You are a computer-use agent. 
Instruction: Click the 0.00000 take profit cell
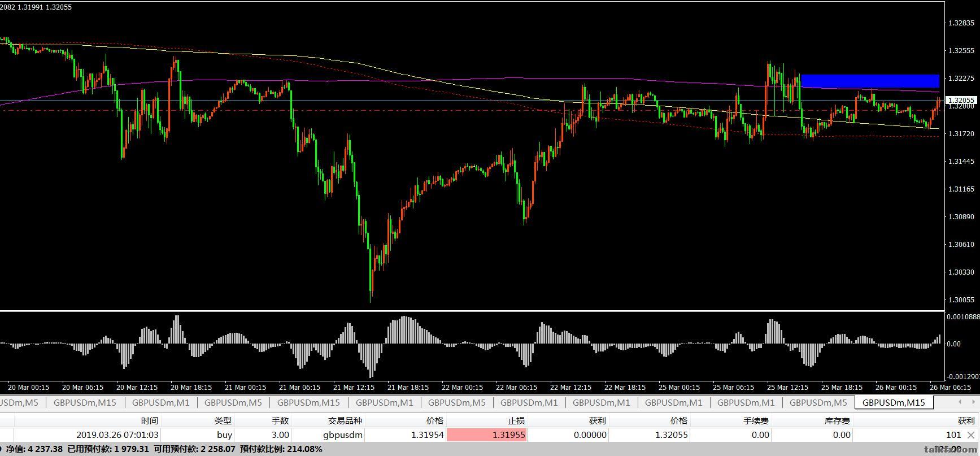click(x=590, y=435)
